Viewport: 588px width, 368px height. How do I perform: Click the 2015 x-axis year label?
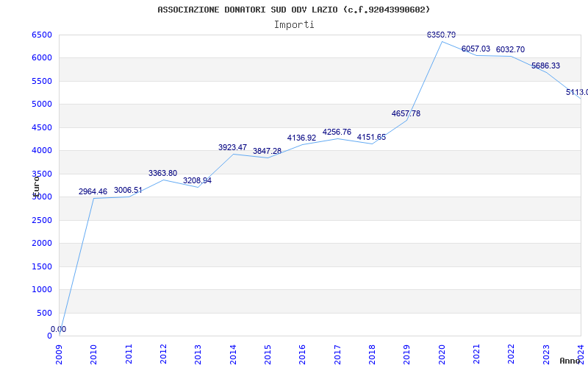pos(268,355)
